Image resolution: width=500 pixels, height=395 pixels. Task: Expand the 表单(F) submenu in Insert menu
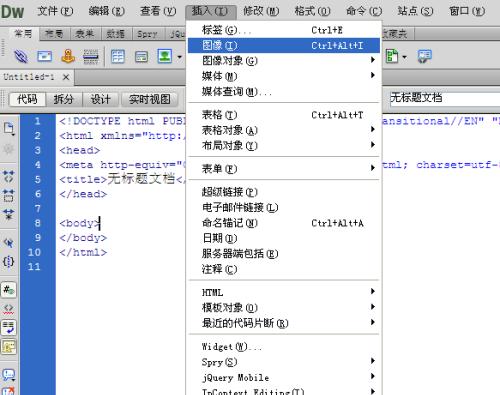point(284,169)
